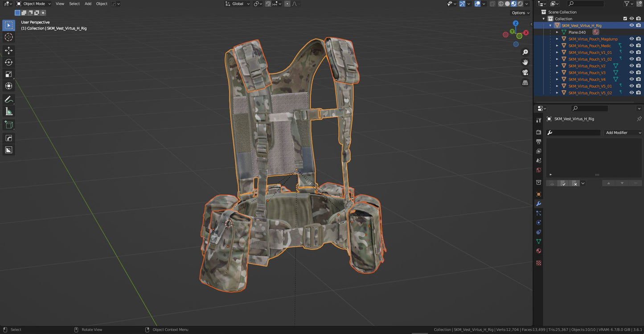The image size is (644, 334).
Task: Select the Move tool in the toolbar
Action: point(8,50)
